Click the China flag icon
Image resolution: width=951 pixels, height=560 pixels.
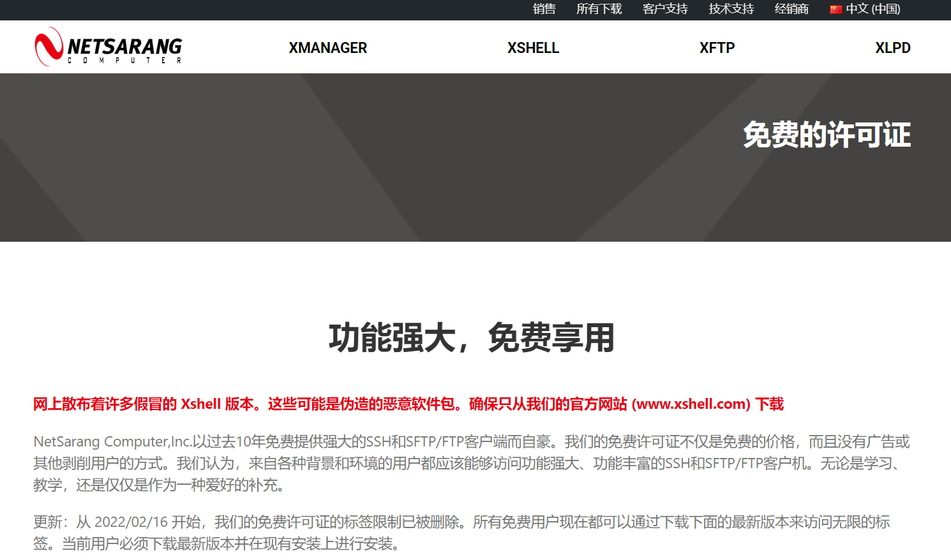click(835, 9)
